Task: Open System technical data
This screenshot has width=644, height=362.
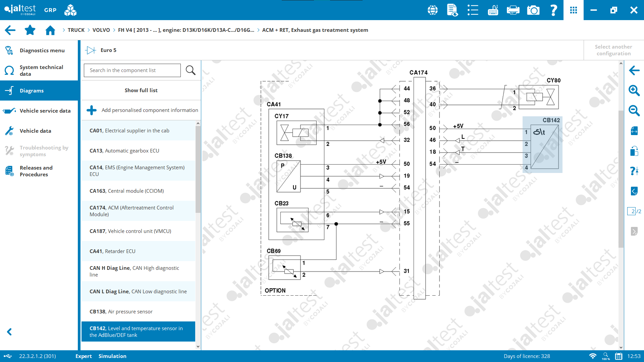Action: click(39, 70)
